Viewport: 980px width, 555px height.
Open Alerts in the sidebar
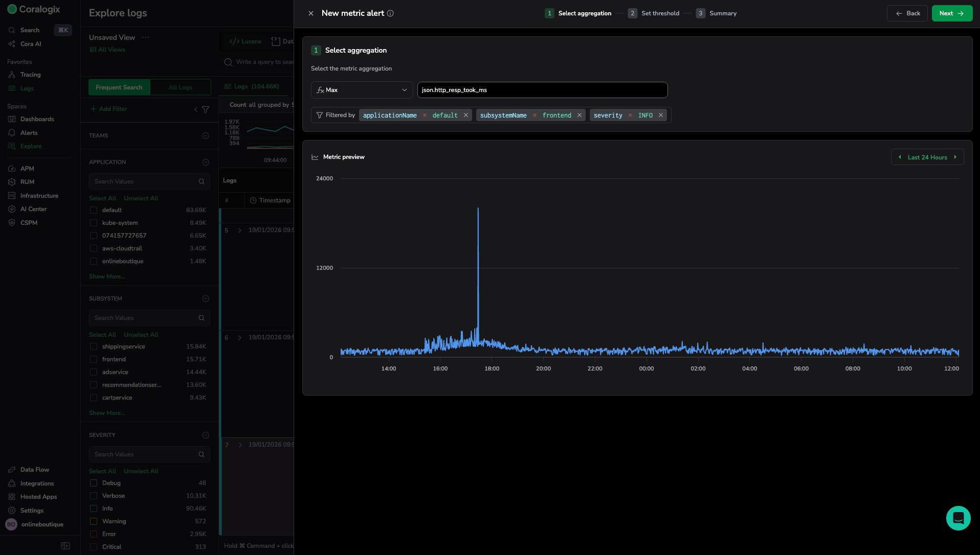pos(29,133)
